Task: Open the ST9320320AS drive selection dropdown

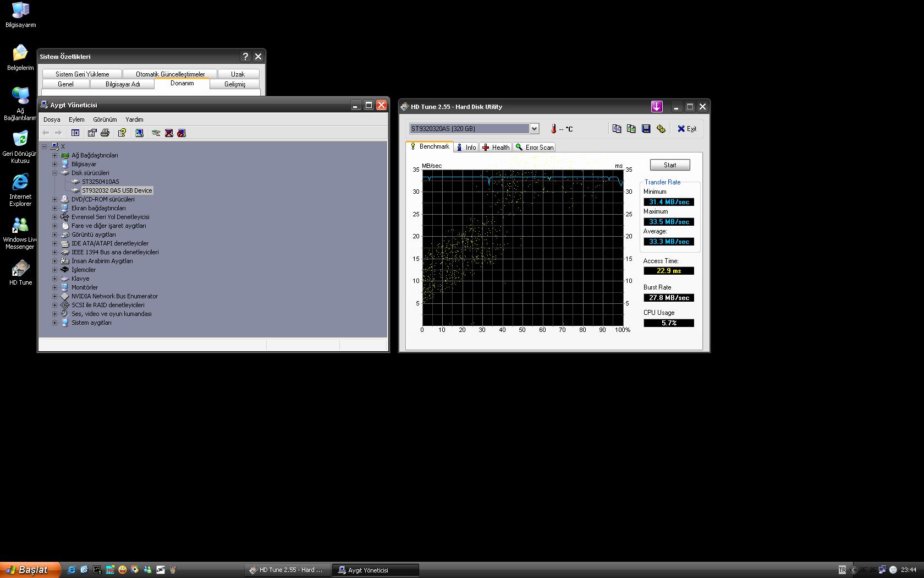Action: click(x=533, y=128)
